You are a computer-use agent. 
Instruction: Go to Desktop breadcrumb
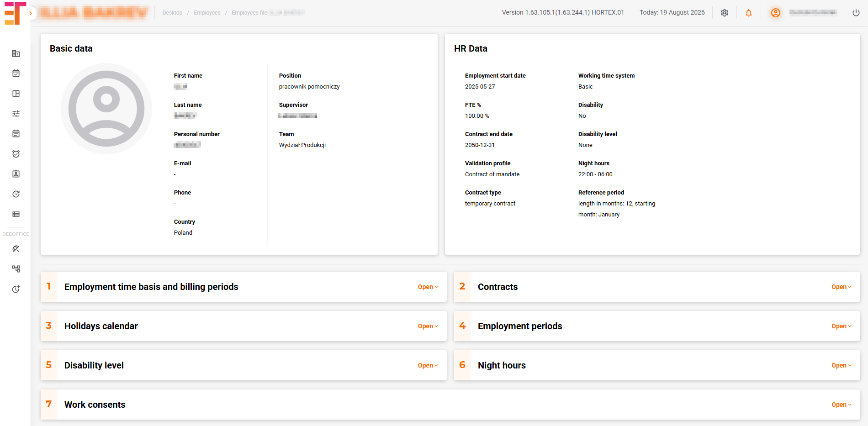point(172,13)
